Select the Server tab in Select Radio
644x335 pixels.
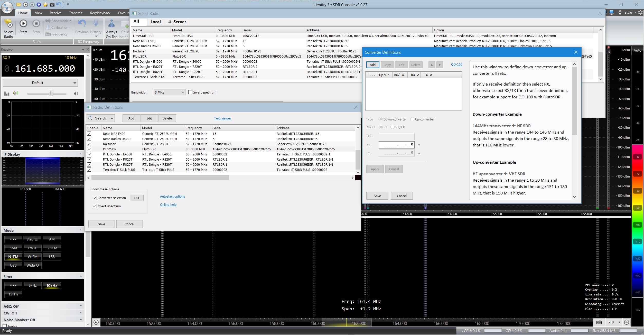177,22
